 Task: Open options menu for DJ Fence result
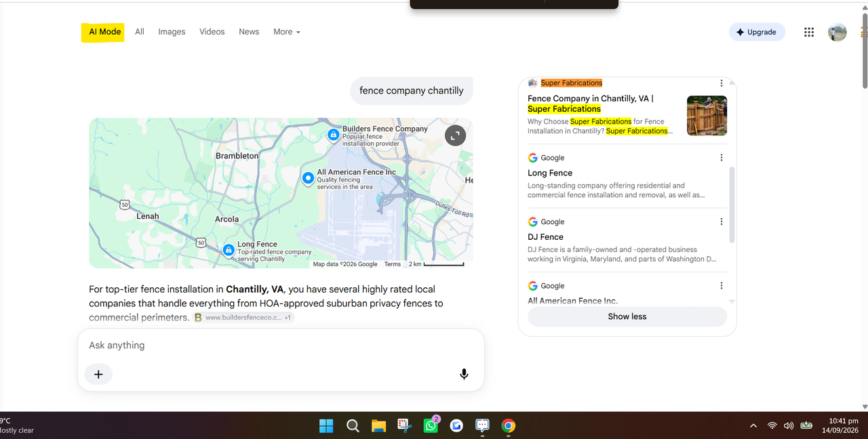pos(722,222)
